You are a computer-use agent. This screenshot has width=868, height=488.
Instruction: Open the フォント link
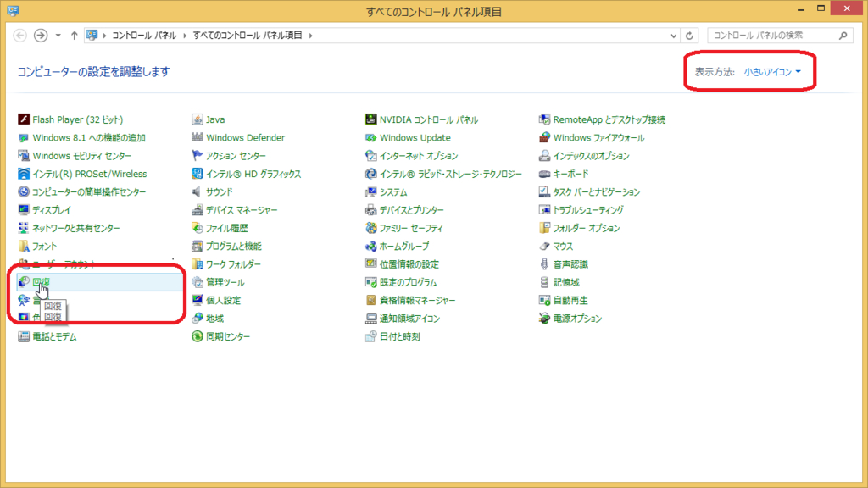click(x=44, y=247)
